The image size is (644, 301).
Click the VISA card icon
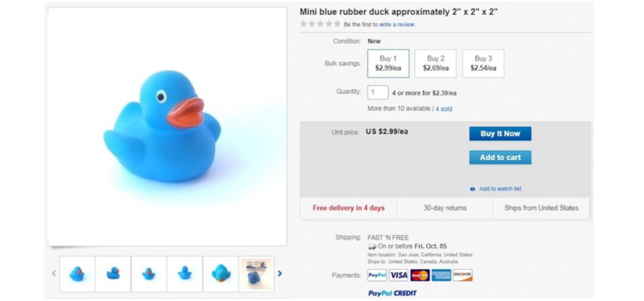tap(399, 275)
